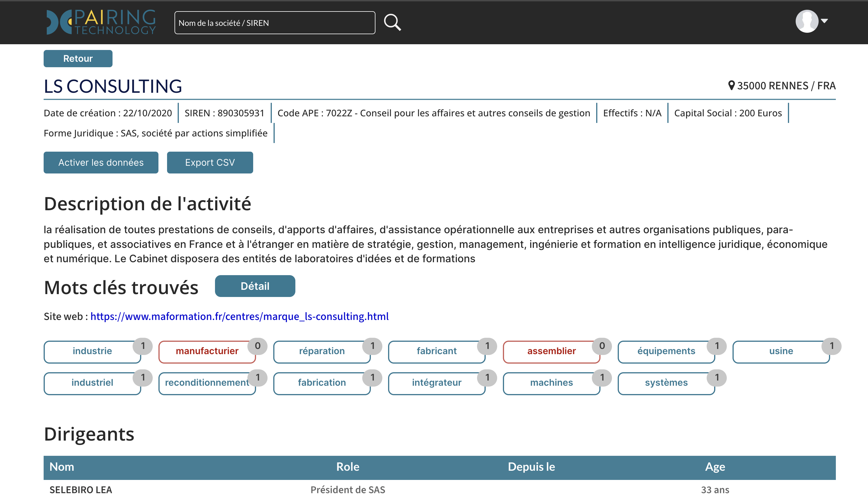Select the intégrateur keyword tag
This screenshot has height=494, width=868.
click(x=437, y=383)
